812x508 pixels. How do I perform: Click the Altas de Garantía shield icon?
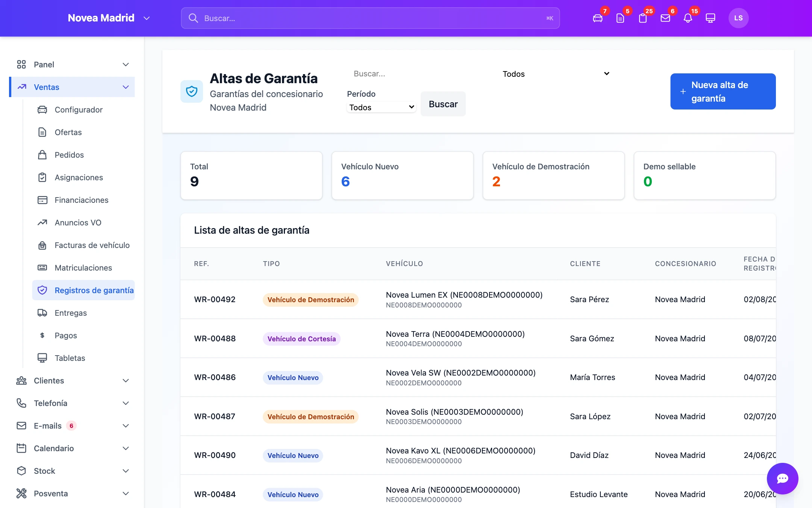pyautogui.click(x=192, y=91)
